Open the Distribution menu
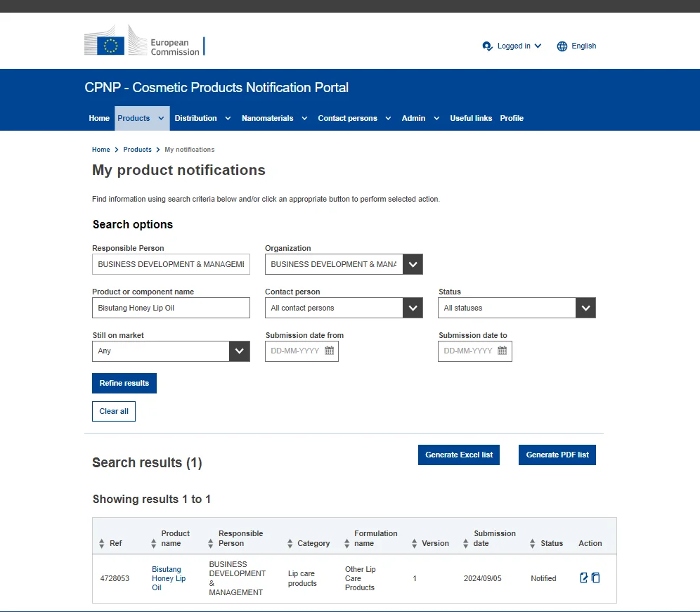This screenshot has height=612, width=700. click(202, 118)
